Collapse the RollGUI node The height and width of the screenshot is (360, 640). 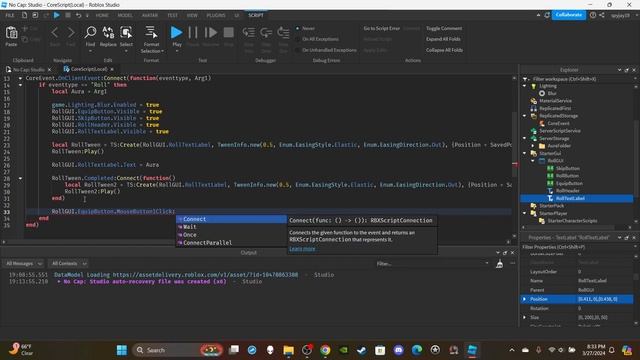click(533, 161)
